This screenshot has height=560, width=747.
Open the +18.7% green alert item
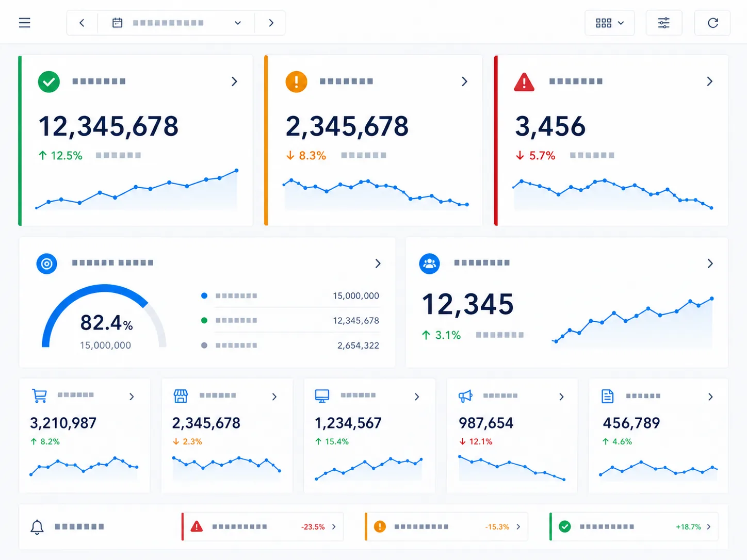(x=634, y=526)
